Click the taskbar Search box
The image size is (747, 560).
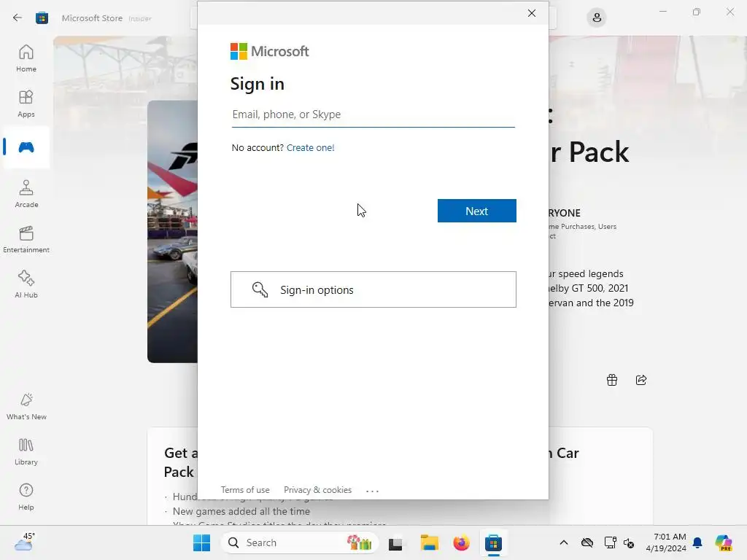300,542
